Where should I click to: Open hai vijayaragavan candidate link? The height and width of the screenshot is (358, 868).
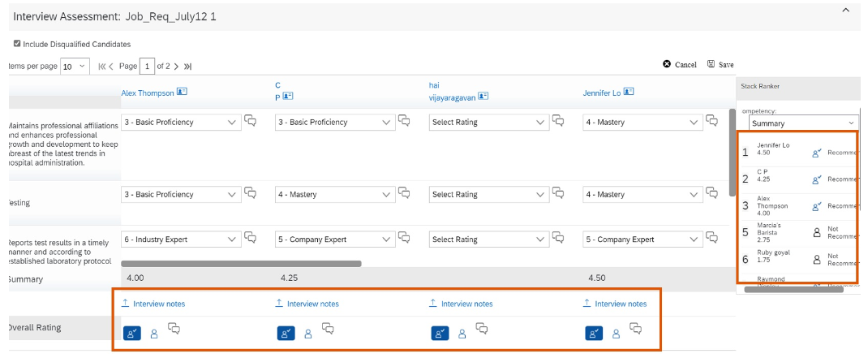click(x=453, y=92)
